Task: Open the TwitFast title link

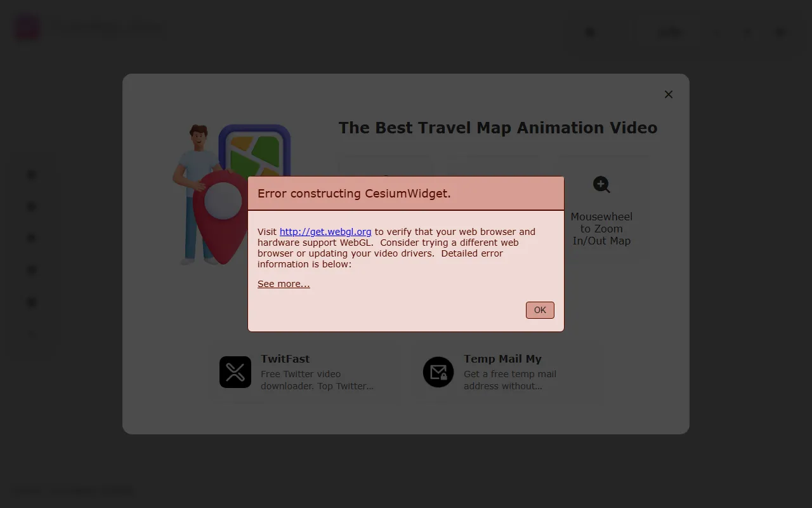Action: click(x=285, y=359)
